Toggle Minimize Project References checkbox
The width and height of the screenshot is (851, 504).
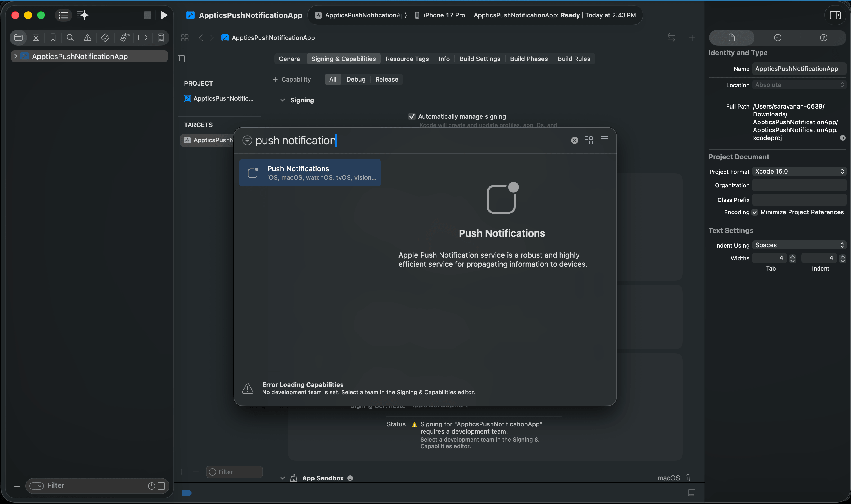point(755,212)
